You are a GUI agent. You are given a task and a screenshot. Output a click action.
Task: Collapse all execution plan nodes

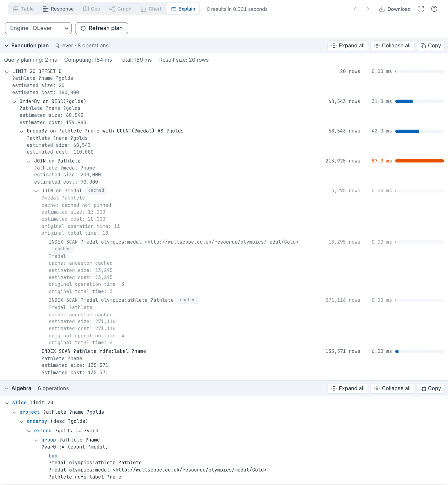392,46
